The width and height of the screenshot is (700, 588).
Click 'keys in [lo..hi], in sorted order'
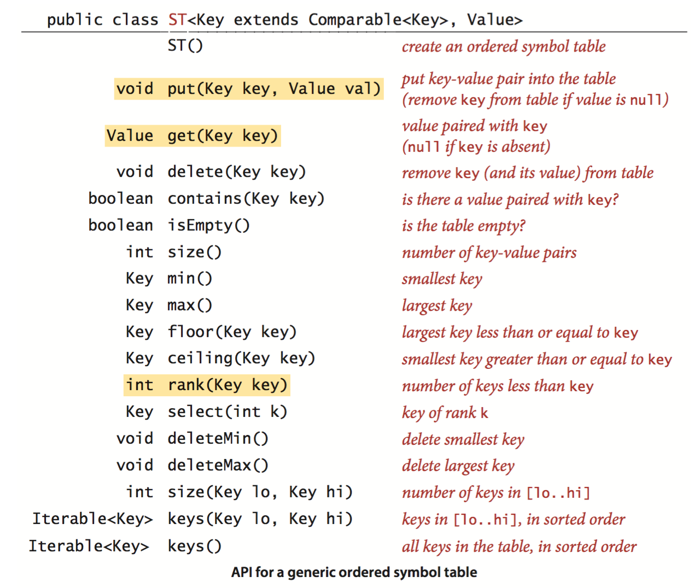coord(513,519)
